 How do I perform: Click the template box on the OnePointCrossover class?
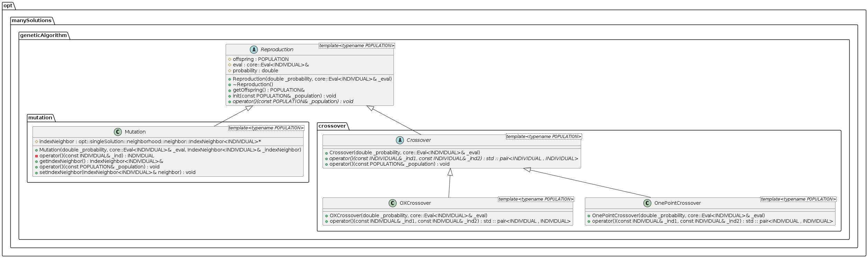pyautogui.click(x=798, y=199)
